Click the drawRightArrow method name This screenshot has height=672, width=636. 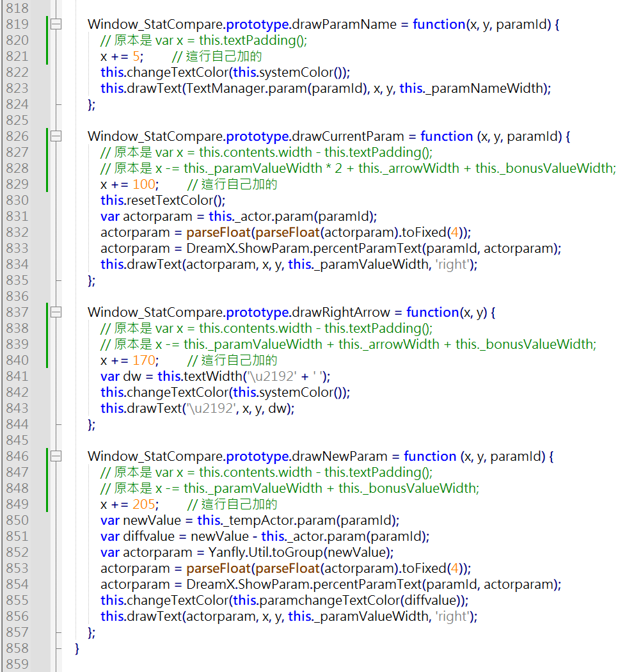(340, 312)
